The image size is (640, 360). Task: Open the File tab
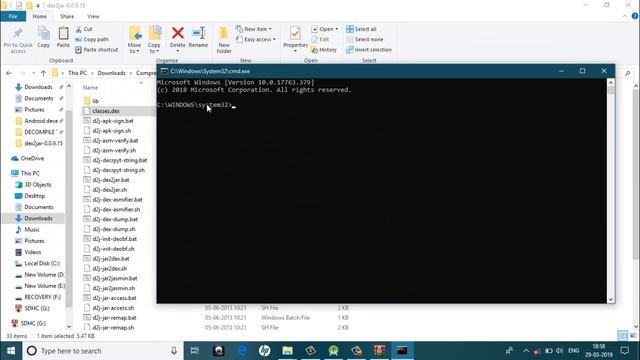[x=13, y=16]
